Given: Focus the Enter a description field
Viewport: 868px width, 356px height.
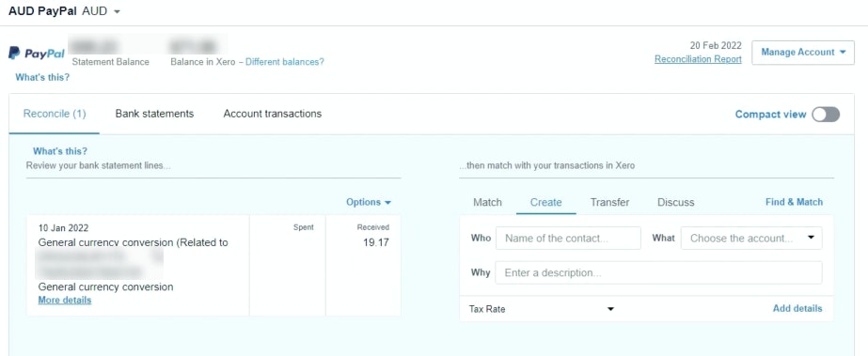Looking at the screenshot, I should tap(658, 273).
